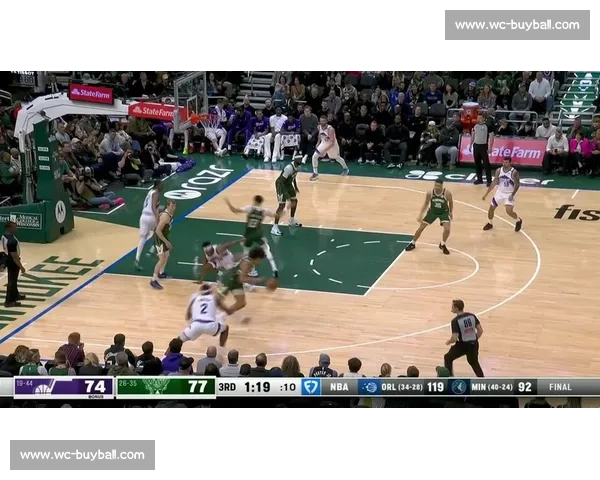600x480 pixels.
Task: Click the Minnesota score '92'
Action: click(x=525, y=387)
